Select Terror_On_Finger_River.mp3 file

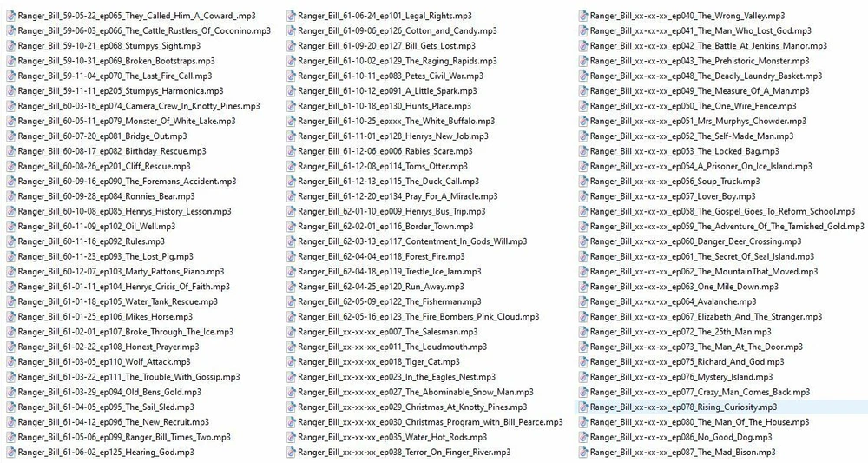[x=404, y=453]
